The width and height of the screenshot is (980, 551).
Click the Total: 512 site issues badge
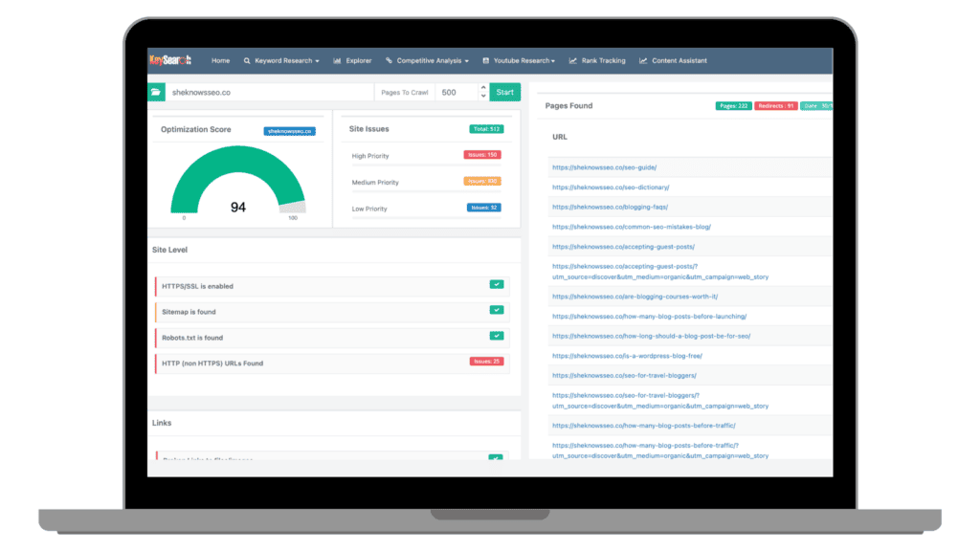(x=486, y=129)
